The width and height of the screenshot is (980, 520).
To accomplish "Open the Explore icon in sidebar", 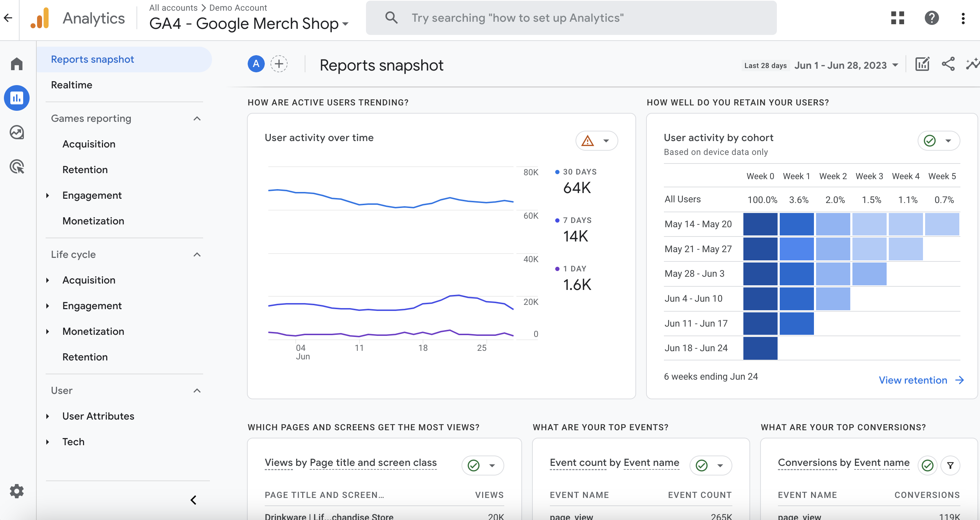I will [17, 132].
